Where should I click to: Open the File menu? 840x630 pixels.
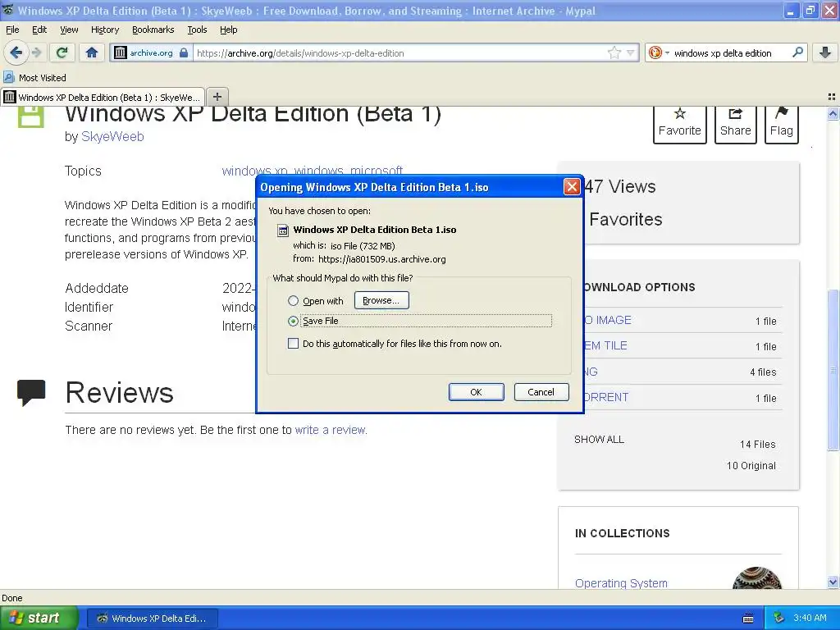(12, 30)
